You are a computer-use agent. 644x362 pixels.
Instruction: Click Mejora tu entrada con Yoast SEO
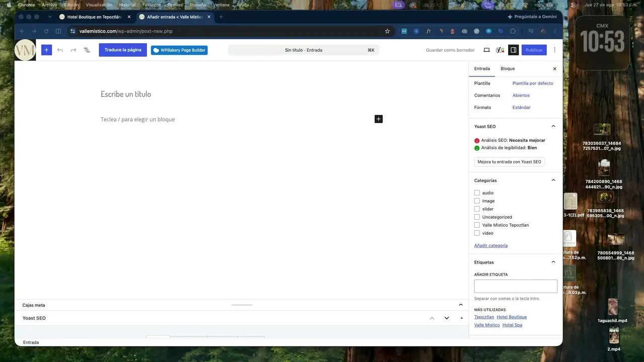point(509,162)
